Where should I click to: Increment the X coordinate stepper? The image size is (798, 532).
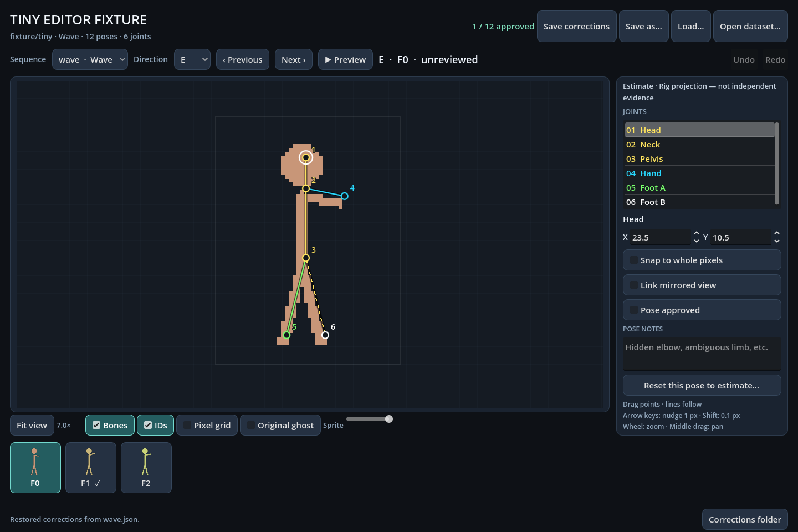pyautogui.click(x=697, y=233)
